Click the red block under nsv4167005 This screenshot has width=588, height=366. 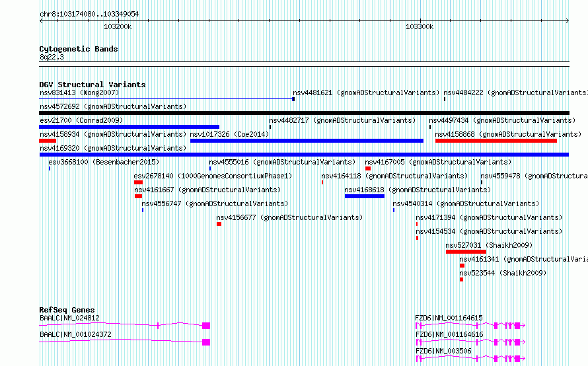(368, 168)
